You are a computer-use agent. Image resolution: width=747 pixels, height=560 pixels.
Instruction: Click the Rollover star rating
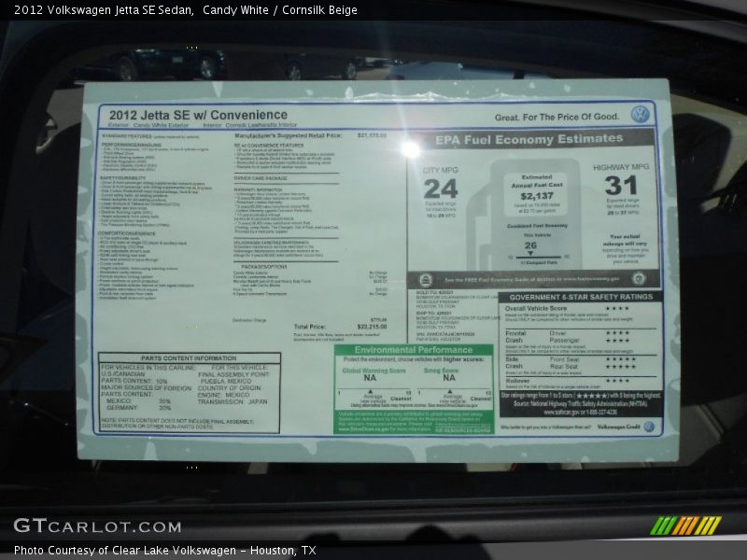coord(617,381)
